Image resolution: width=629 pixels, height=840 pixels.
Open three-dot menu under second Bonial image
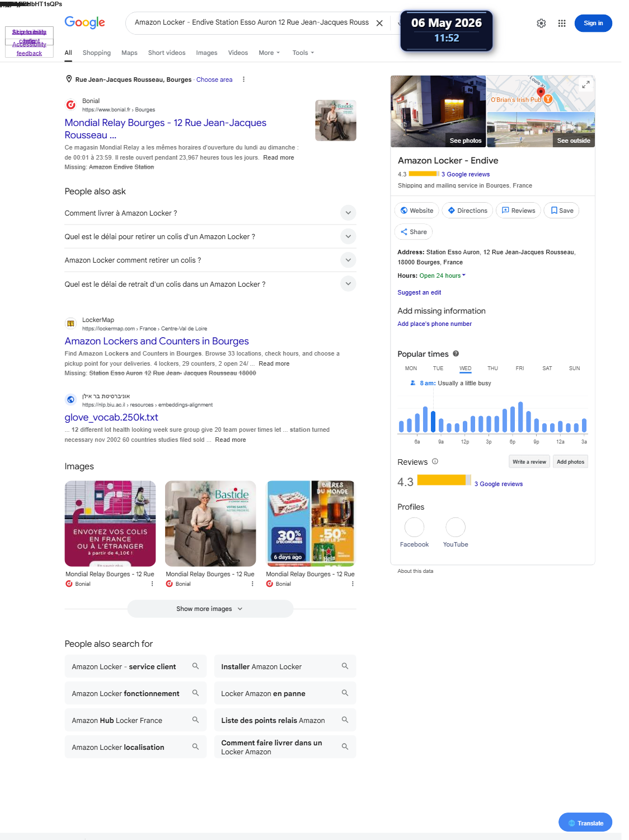(252, 584)
